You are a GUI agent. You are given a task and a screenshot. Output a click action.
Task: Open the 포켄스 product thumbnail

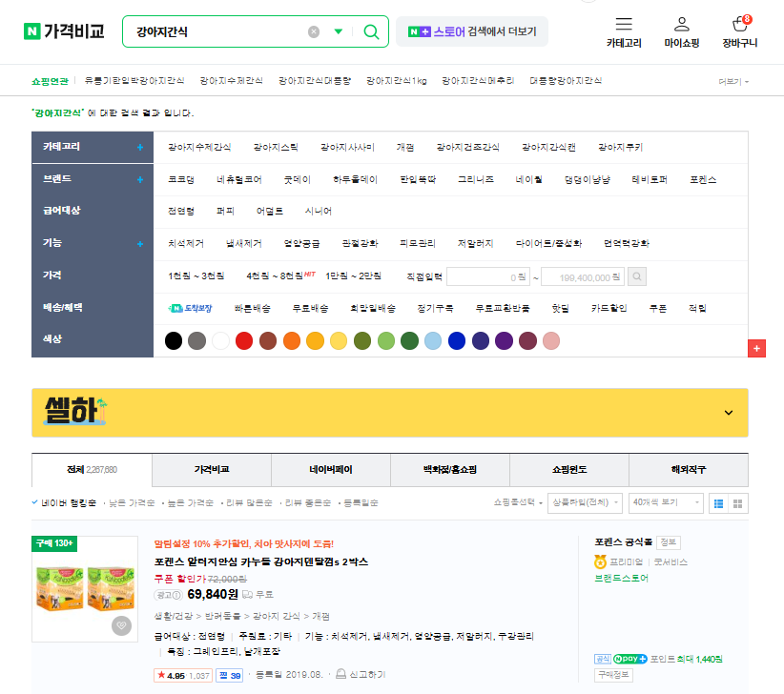coord(85,589)
